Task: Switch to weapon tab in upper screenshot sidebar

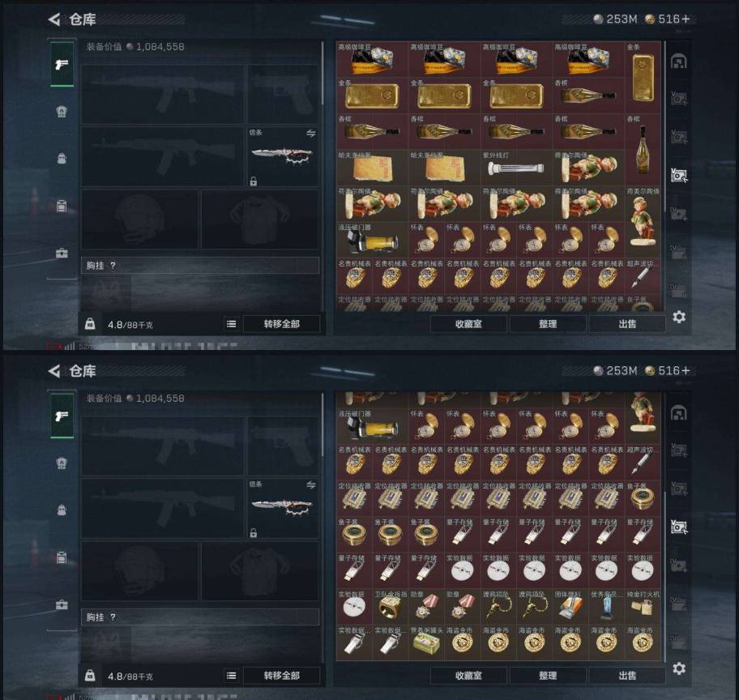Action: (62, 65)
